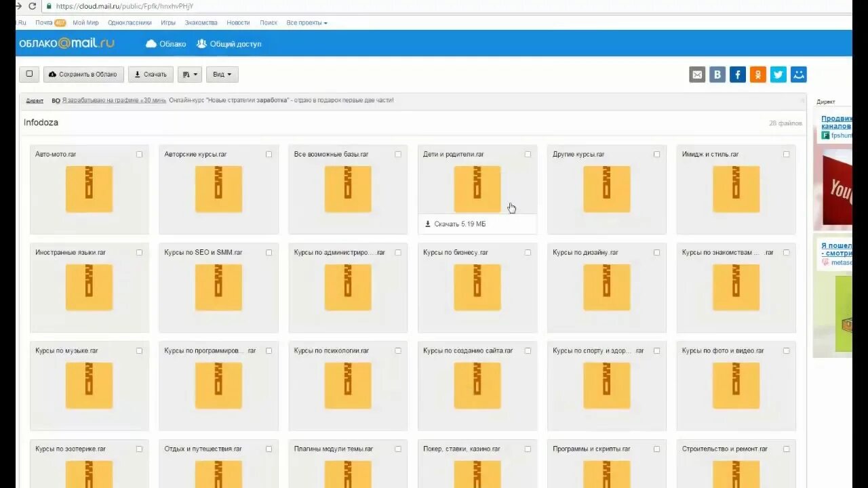The height and width of the screenshot is (488, 868).
Task: Click the browser address bar URL
Action: tap(125, 6)
